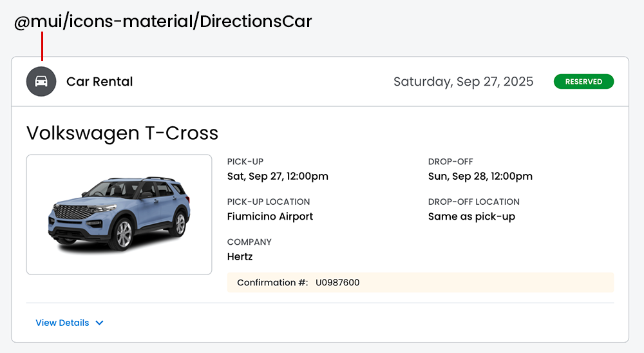Screen dimensions: 644x353
Task: Select the Hertz company name
Action: pyautogui.click(x=240, y=257)
